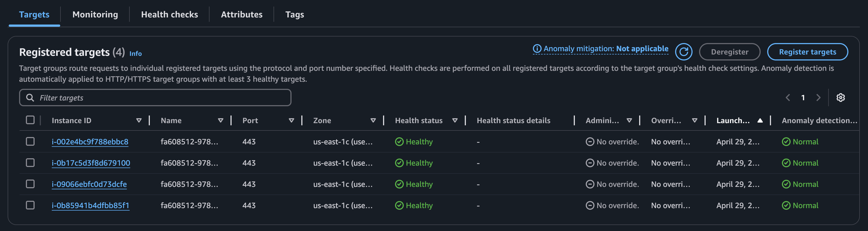Open the Zone column dropdown arrow

click(x=373, y=121)
